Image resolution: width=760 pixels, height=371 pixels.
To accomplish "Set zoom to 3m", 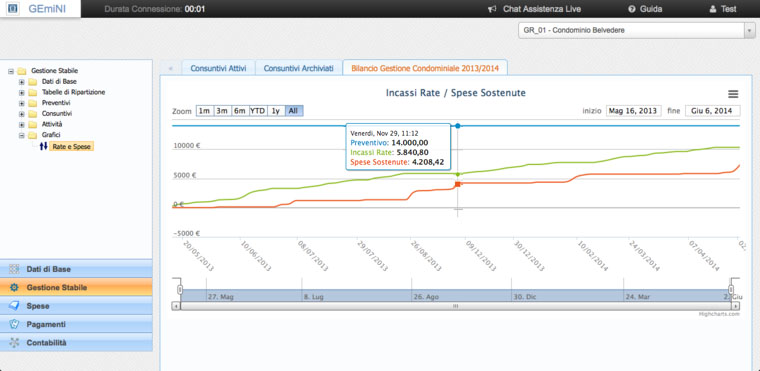I will 222,111.
